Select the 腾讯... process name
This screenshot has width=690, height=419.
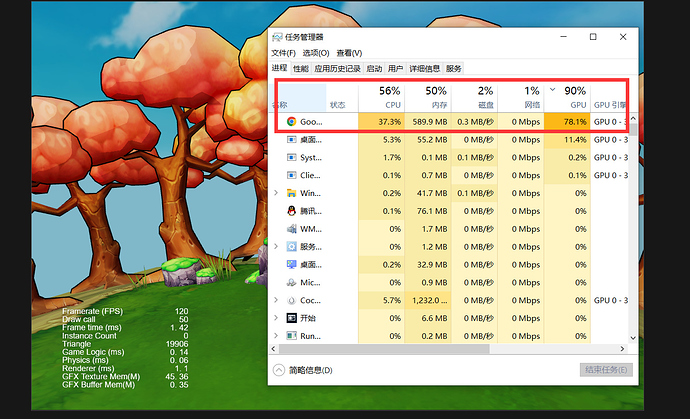311,211
